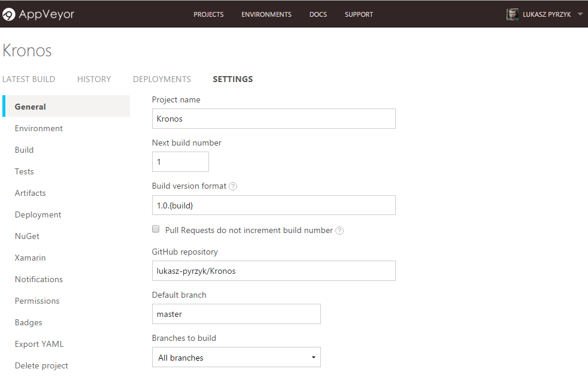
Task: Expand the user account menu arrow
Action: point(580,14)
